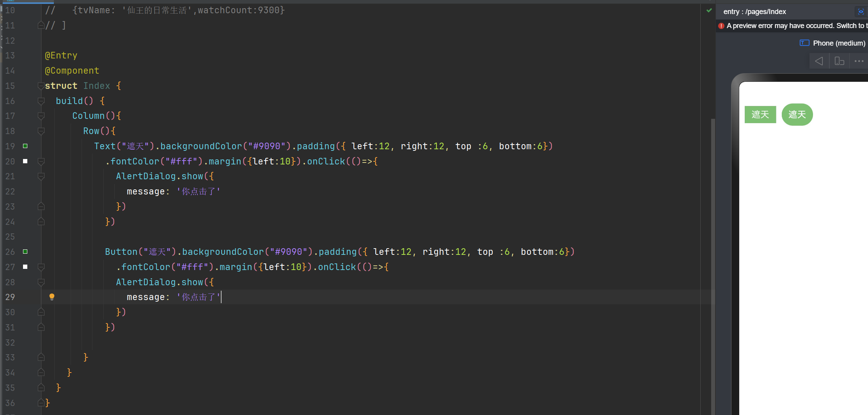Click the entry : /pages/Index label

[754, 12]
